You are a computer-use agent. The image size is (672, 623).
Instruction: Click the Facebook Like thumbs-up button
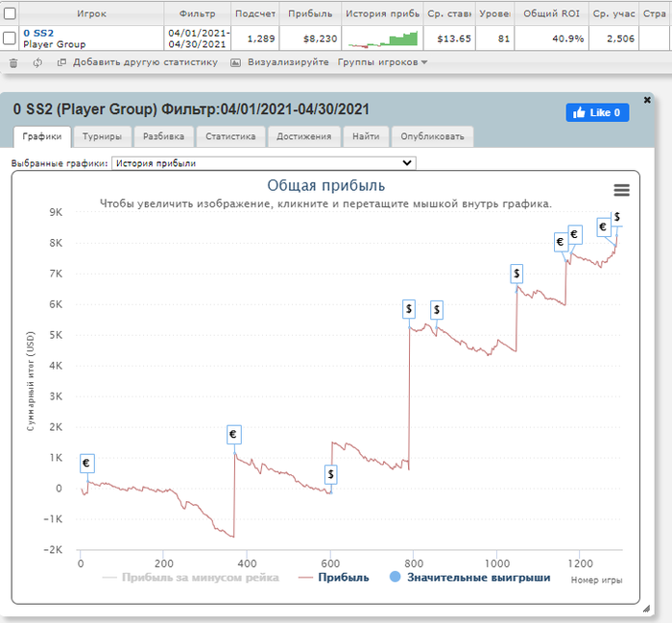click(x=597, y=112)
